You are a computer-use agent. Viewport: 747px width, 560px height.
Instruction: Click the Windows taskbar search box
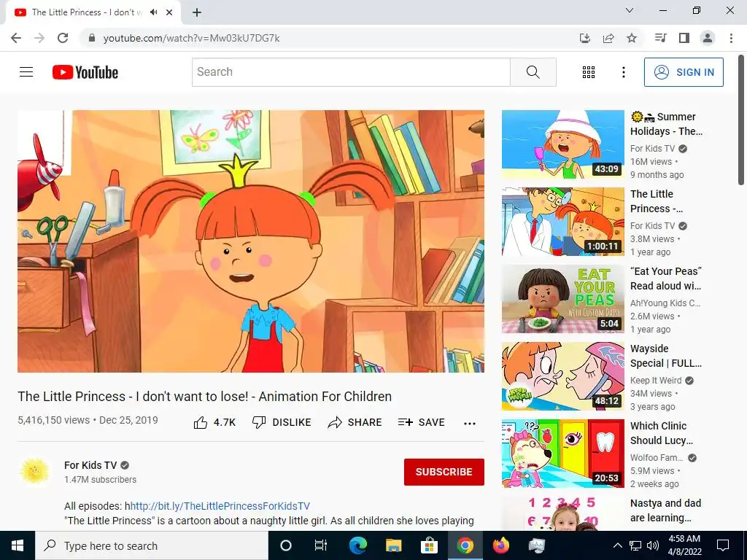coord(152,545)
